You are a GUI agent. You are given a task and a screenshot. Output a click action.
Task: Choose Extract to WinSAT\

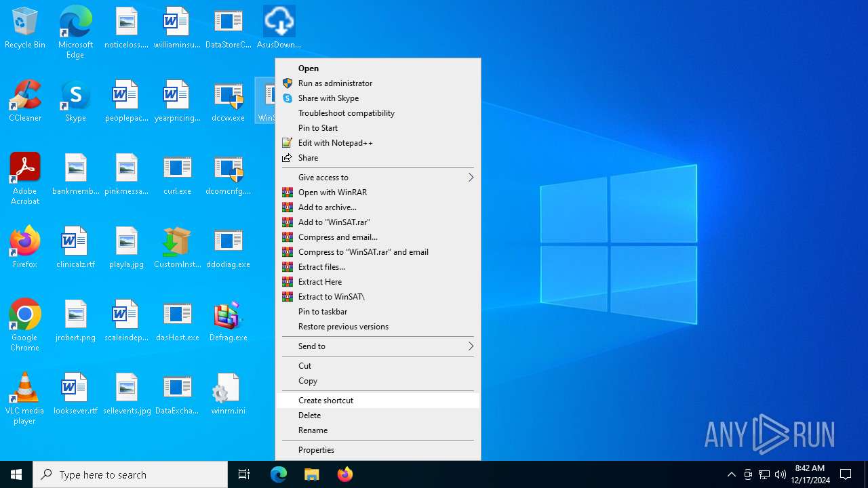click(378, 297)
